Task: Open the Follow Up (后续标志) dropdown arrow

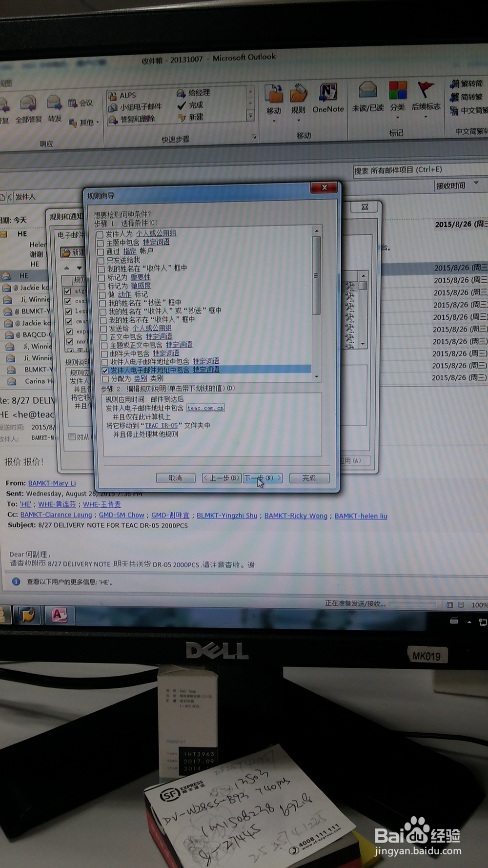Action: click(426, 117)
